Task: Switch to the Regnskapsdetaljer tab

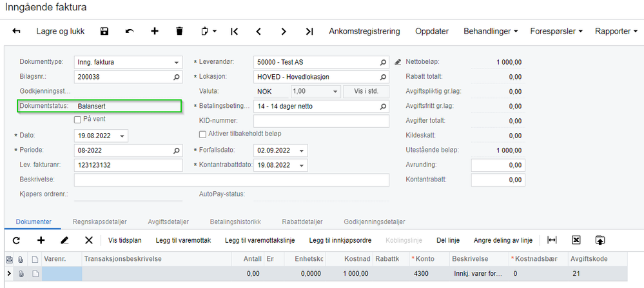Action: pos(100,221)
